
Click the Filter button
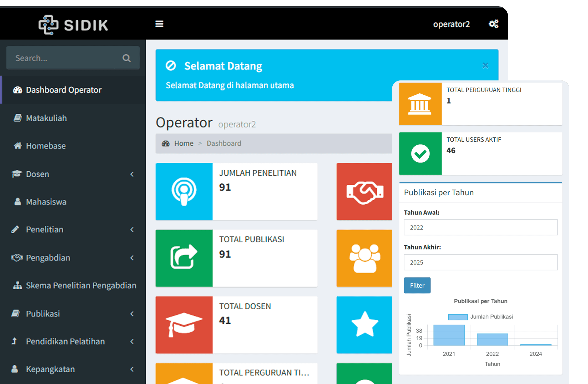point(417,285)
